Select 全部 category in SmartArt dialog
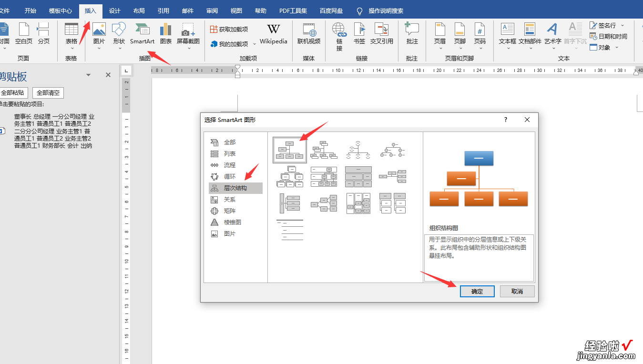 coord(235,142)
